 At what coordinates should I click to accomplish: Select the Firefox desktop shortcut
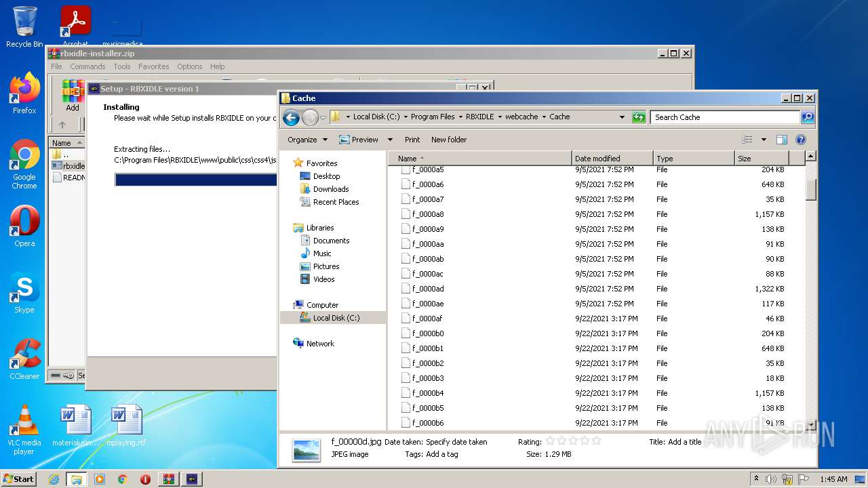tap(24, 94)
